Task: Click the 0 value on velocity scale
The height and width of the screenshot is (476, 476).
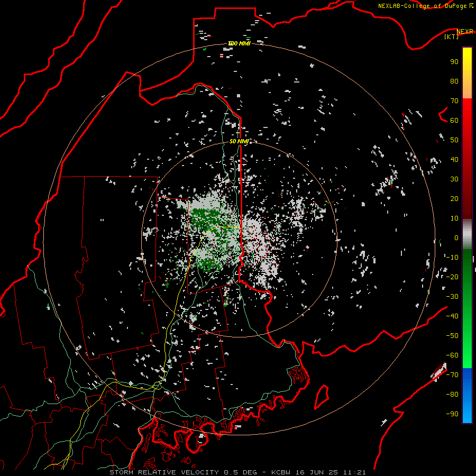Action: (456, 237)
